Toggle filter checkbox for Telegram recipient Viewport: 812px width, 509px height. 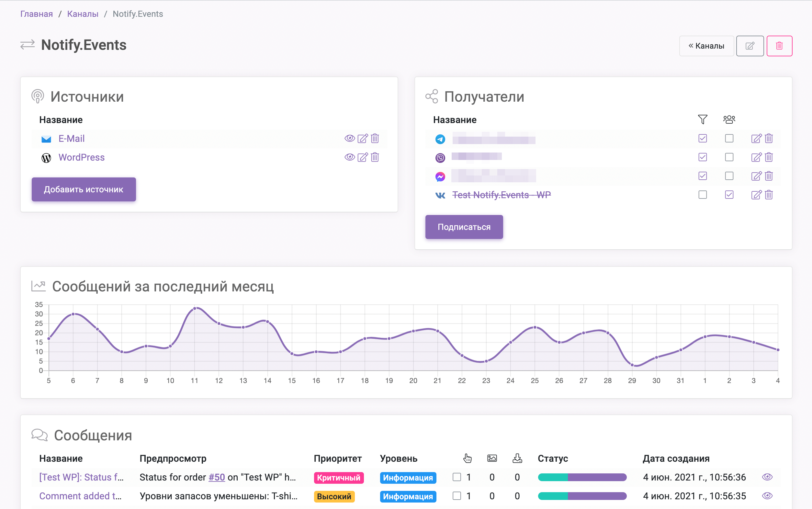(703, 138)
